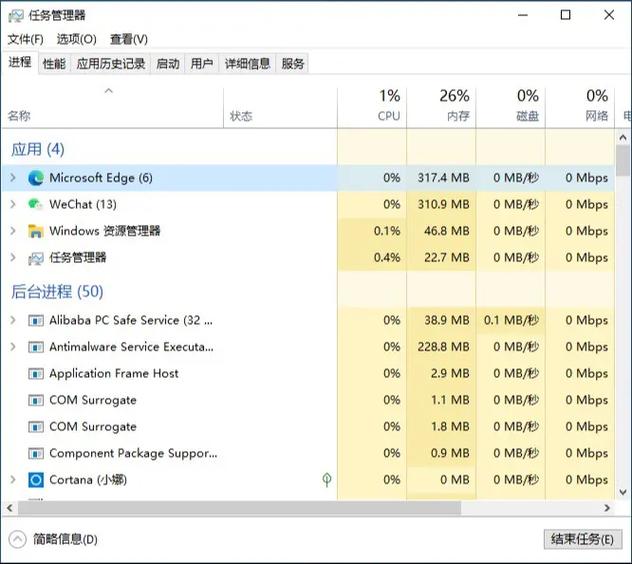Open the 启动 tab

coord(168,64)
